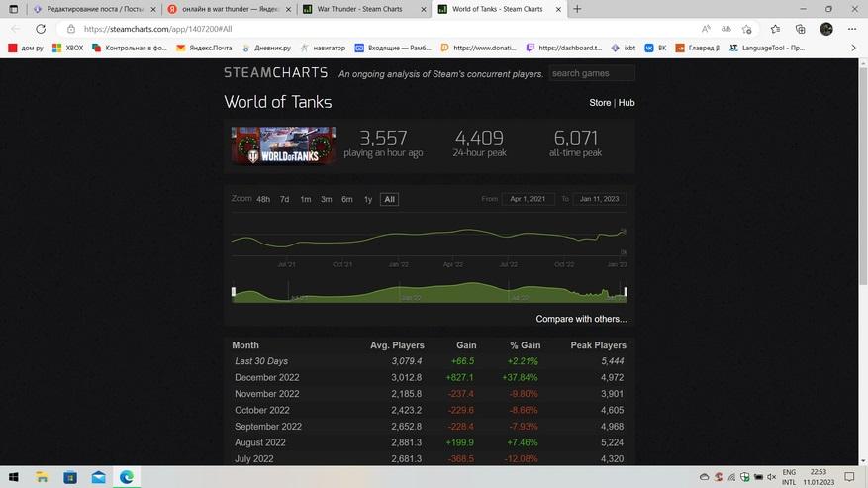The image size is (868, 488).
Task: Open File Explorer from taskbar
Action: click(x=42, y=477)
